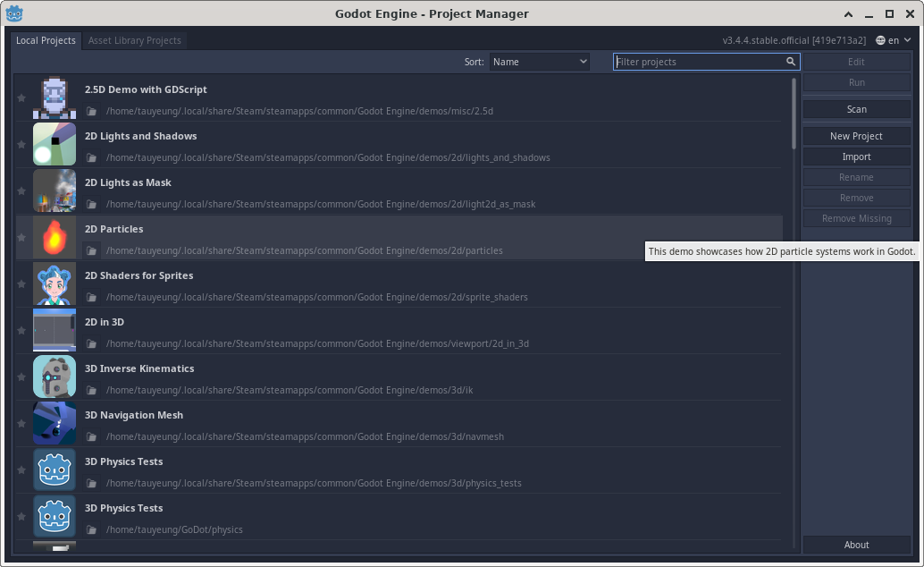Toggle favorite star for 2D Lights as Mask
This screenshot has height=567, width=924.
tap(21, 191)
